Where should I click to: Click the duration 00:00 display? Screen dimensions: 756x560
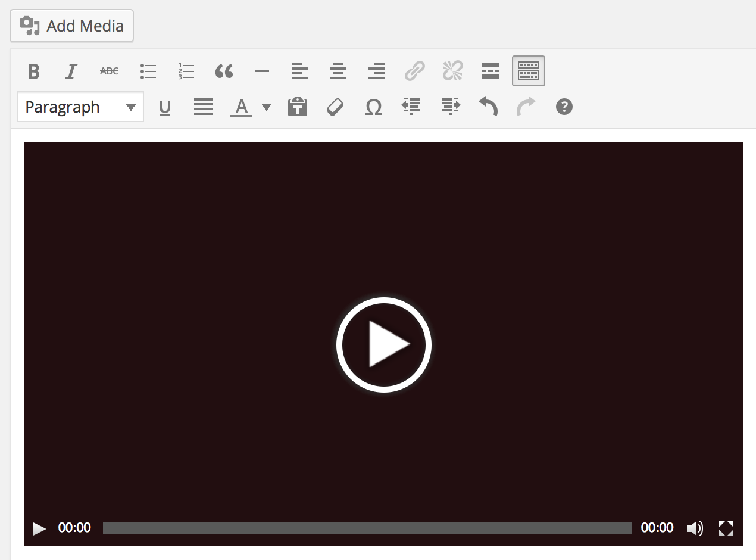coord(657,528)
